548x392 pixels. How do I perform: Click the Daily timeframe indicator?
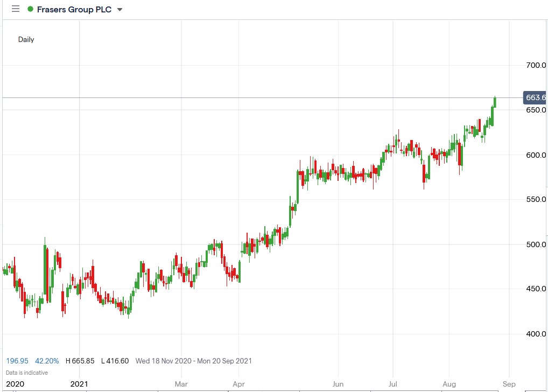(x=26, y=39)
